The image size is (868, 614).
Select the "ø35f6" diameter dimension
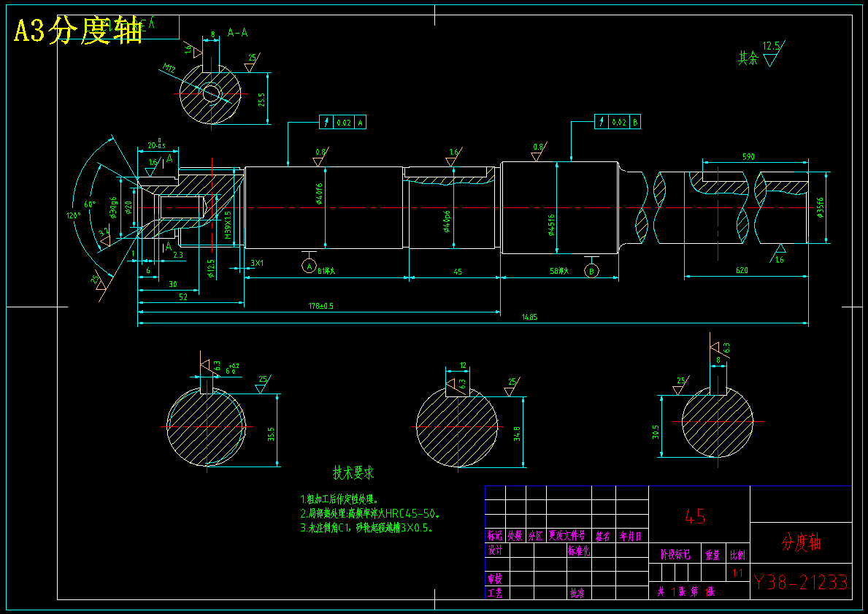click(821, 207)
